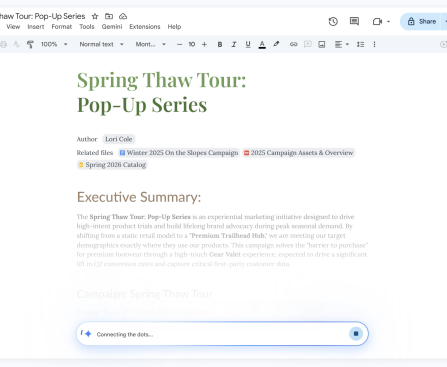
Task: Expand the video meeting options arrow
Action: pyautogui.click(x=388, y=22)
